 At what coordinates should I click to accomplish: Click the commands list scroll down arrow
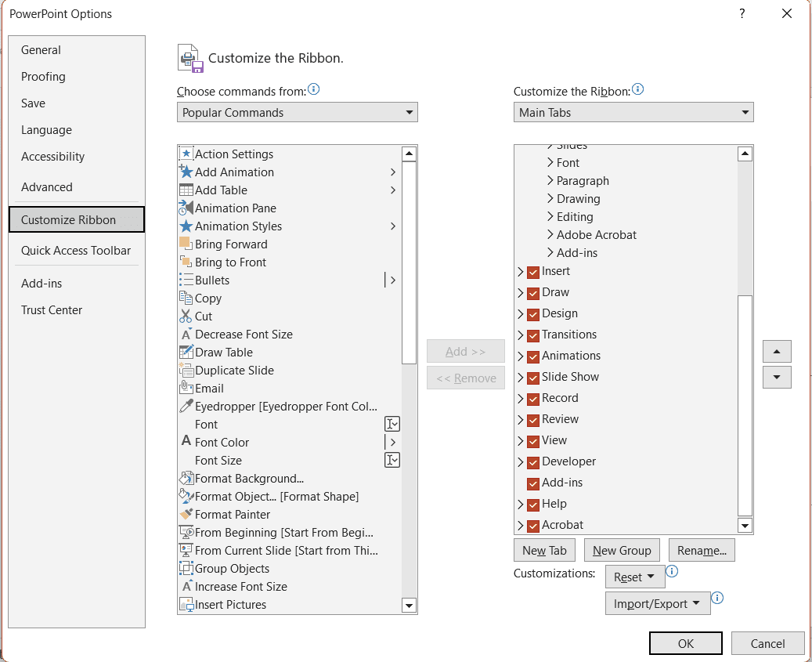click(409, 605)
